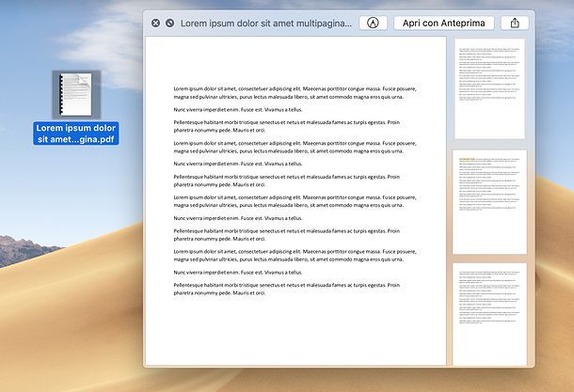This screenshot has width=574, height=392.
Task: Click the window title 'Lorem ipsum dolor sit amet multipagina...'
Action: pyautogui.click(x=266, y=24)
